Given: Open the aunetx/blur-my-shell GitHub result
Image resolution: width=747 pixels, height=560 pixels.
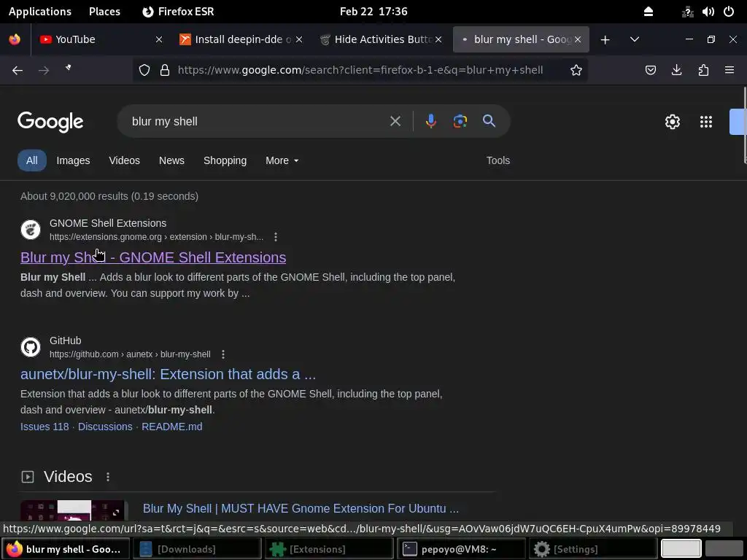Looking at the screenshot, I should (168, 374).
